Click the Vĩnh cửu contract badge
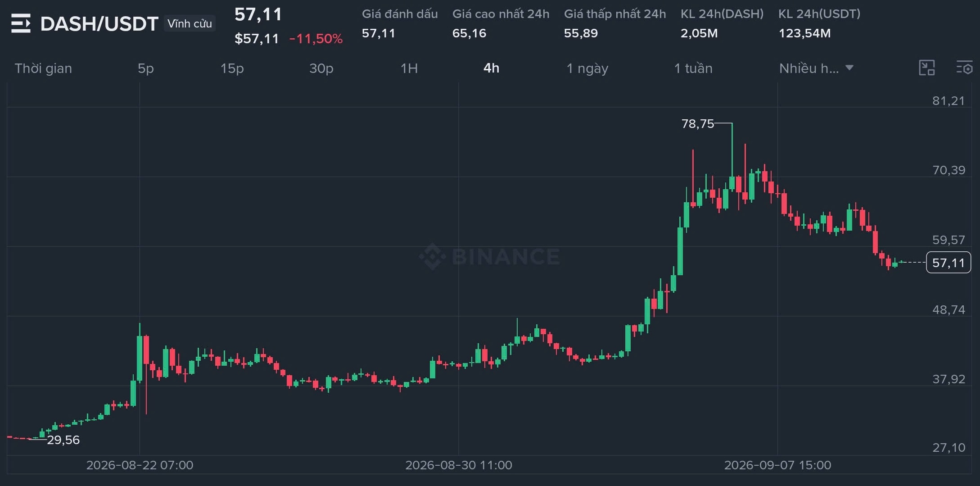Image resolution: width=980 pixels, height=486 pixels. pos(190,23)
